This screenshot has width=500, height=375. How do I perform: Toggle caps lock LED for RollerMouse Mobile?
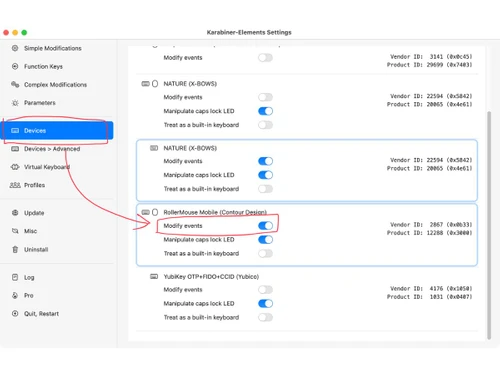[265, 240]
